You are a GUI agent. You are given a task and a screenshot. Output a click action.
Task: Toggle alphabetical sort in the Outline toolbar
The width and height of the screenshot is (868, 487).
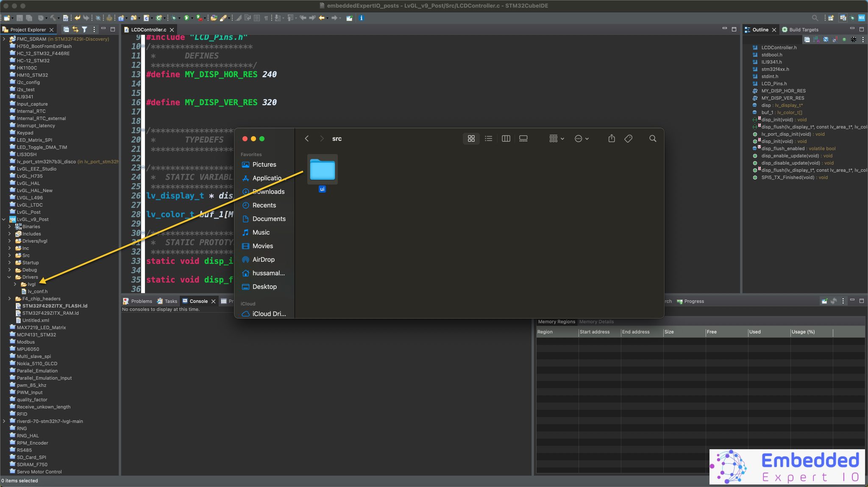[816, 39]
